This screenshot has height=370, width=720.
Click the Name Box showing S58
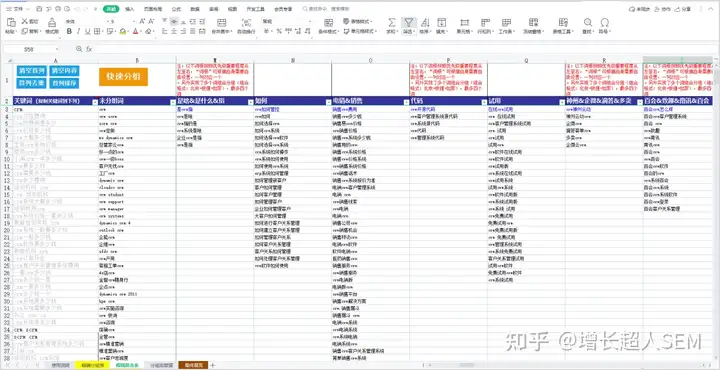(x=29, y=49)
